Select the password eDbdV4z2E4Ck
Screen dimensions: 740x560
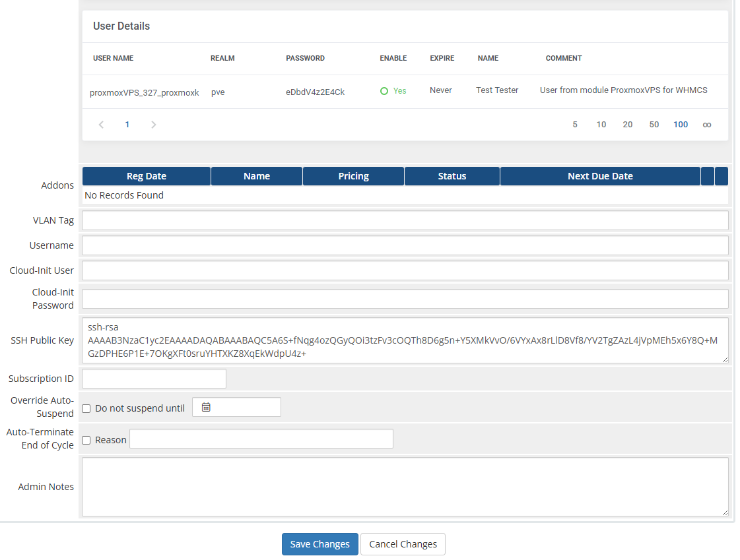[316, 92]
